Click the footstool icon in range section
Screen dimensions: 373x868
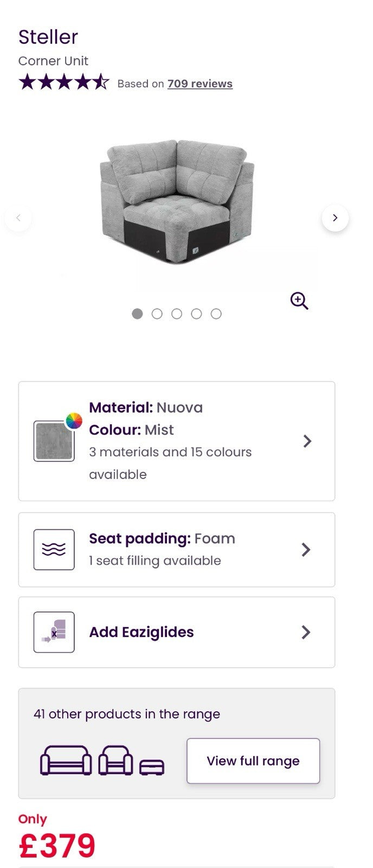coord(152,767)
